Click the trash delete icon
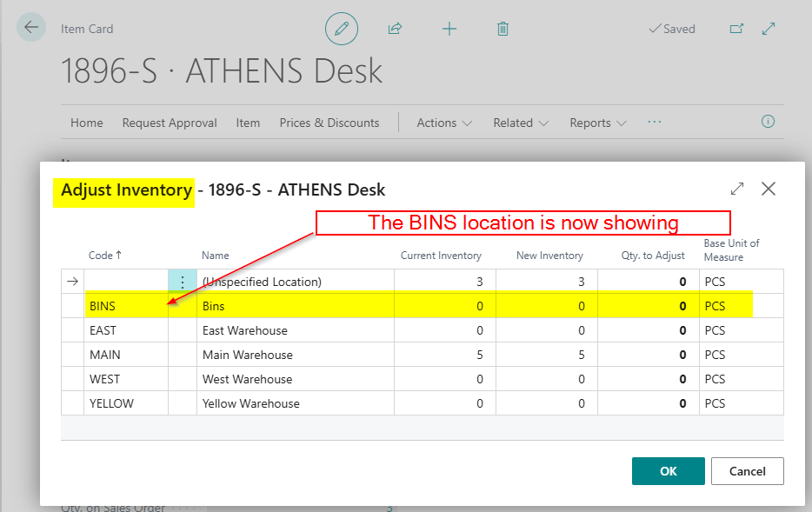812x512 pixels. [x=503, y=29]
